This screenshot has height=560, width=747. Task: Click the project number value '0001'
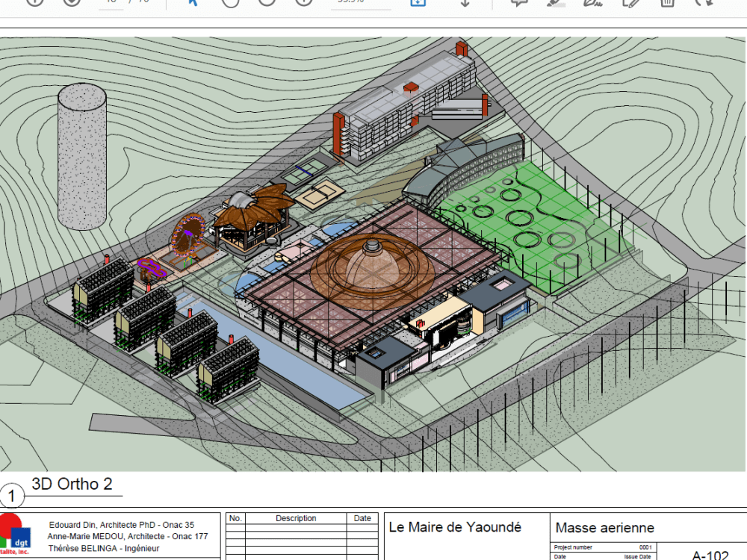(645, 547)
